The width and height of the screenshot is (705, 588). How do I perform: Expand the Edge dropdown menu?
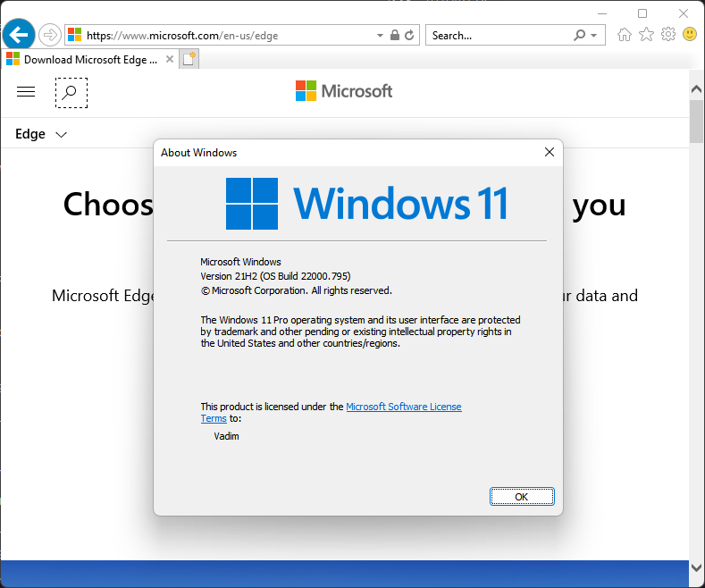click(x=40, y=134)
